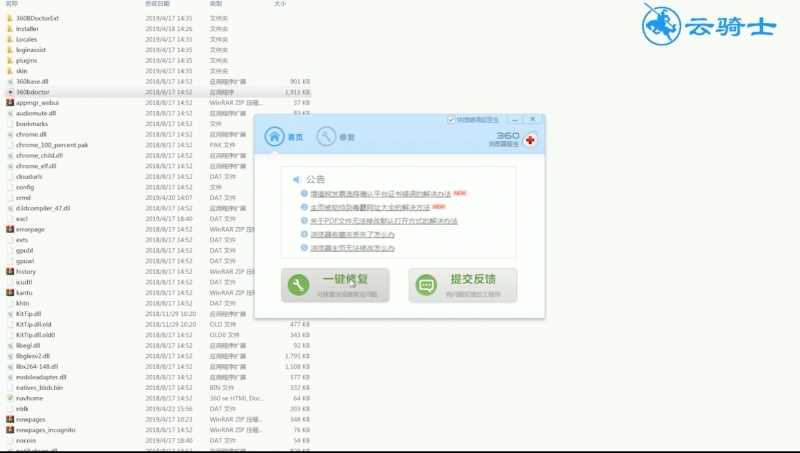Select the libx264-148.dll file name
This screenshot has width=800, height=453.
tap(37, 366)
